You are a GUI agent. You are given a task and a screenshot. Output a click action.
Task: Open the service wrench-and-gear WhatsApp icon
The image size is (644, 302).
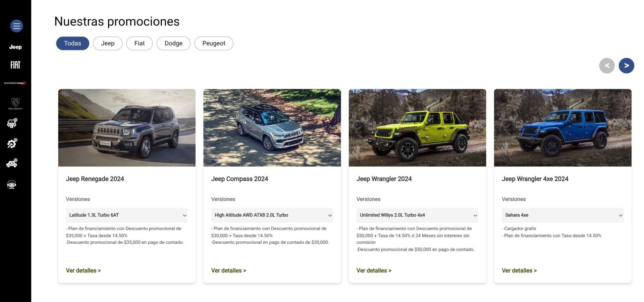click(x=12, y=143)
